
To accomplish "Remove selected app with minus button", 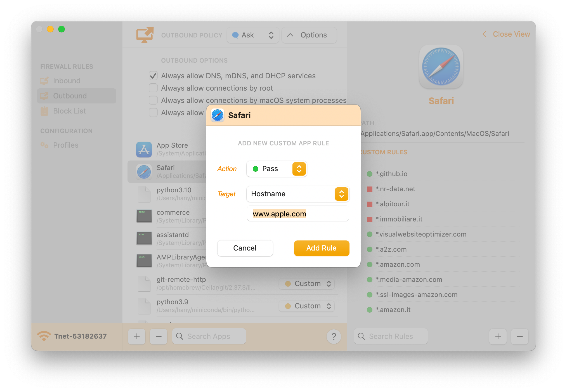I will coord(159,336).
